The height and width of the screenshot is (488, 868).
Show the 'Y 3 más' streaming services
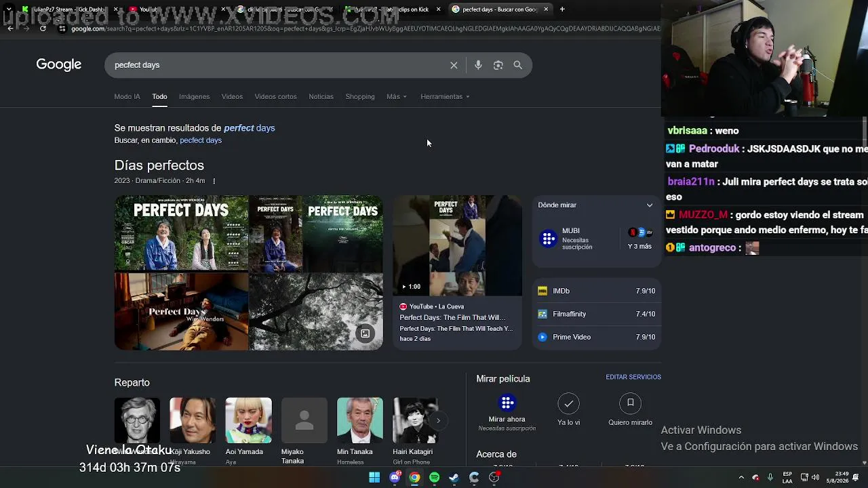coord(639,239)
